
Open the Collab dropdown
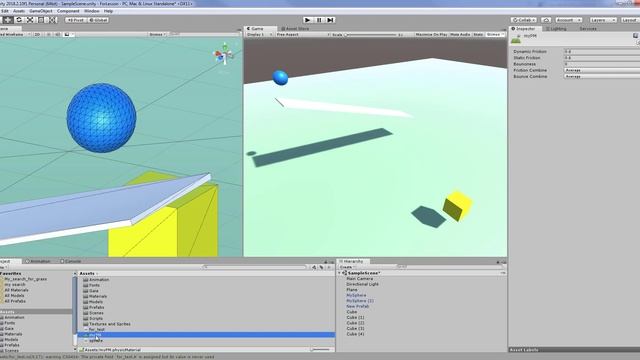pos(524,20)
